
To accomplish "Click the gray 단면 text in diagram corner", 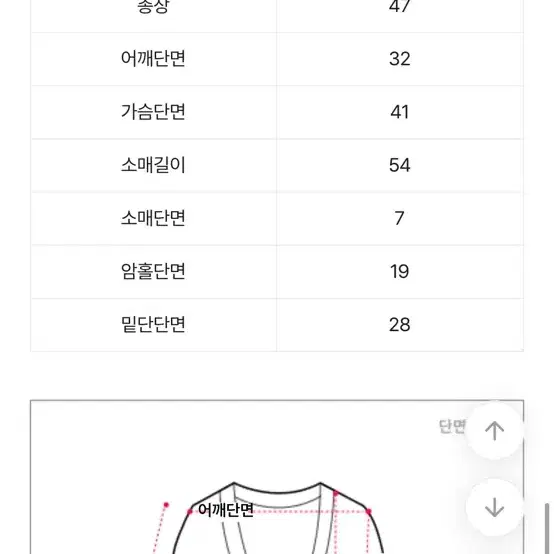I will [x=452, y=426].
